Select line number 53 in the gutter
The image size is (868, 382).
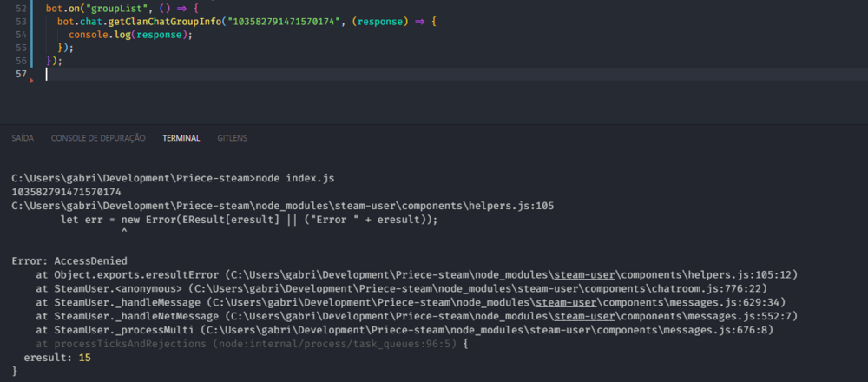[22, 20]
